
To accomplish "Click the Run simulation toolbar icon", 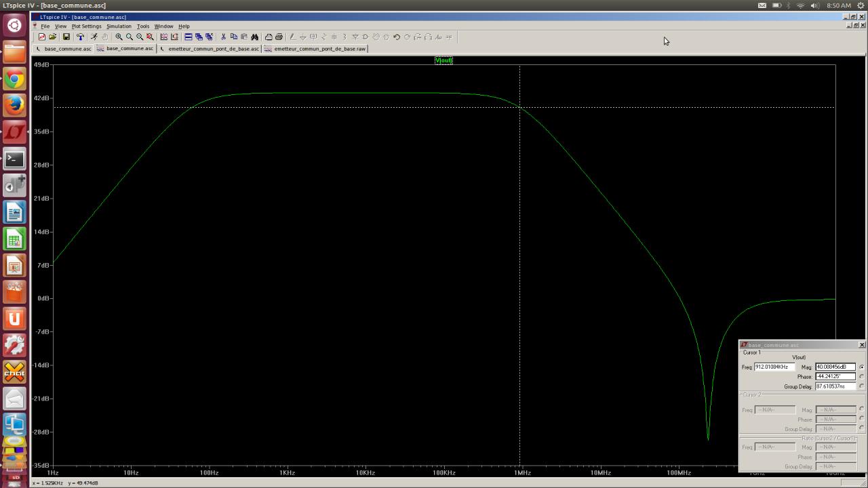I will click(x=94, y=37).
